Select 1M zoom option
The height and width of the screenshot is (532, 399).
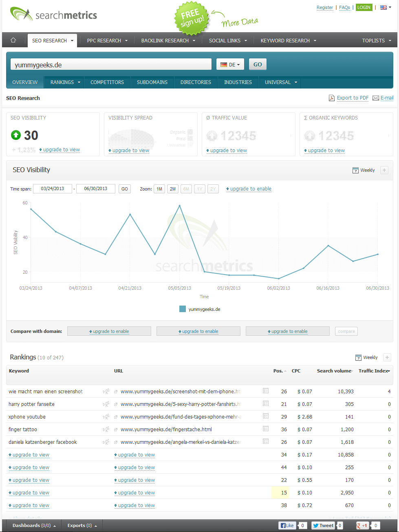pos(159,189)
